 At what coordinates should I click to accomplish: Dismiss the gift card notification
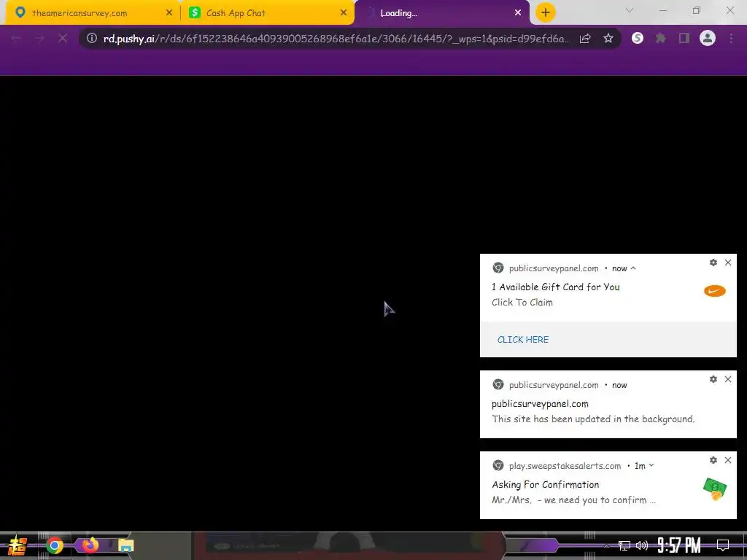click(728, 262)
